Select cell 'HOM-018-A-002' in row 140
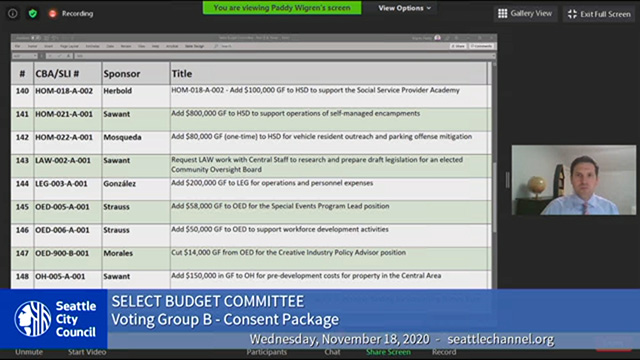Screen dimensions: 640x360 coord(68,96)
